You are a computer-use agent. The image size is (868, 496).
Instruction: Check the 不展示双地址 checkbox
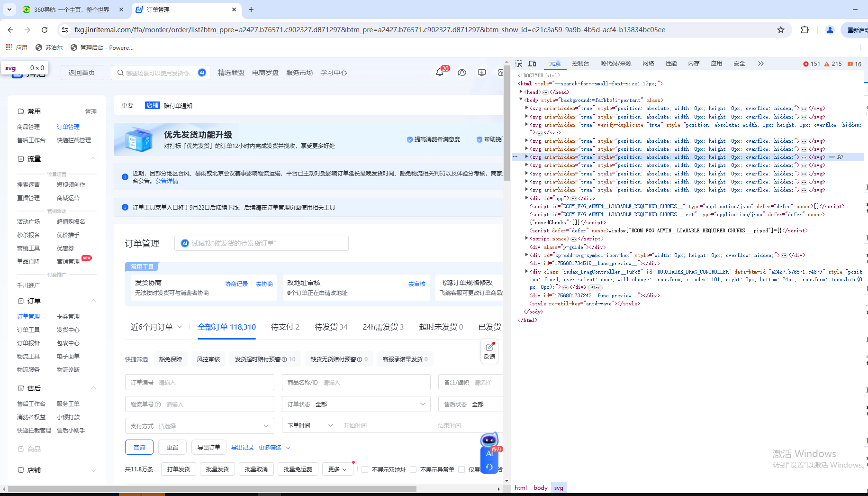click(365, 469)
